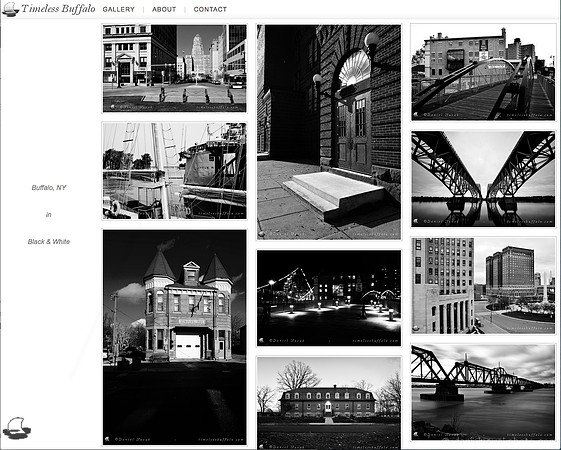Click the ship logo icon in header
Screen dimensions: 561x450
coord(10,10)
